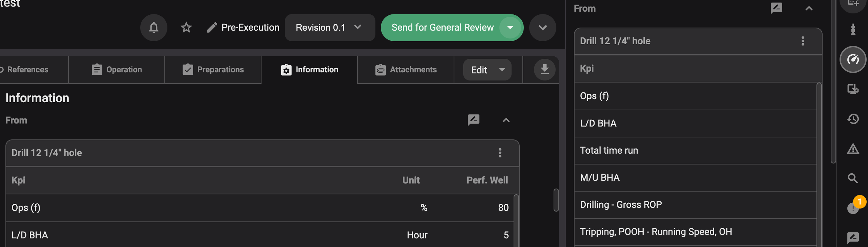868x247 pixels.
Task: Star this document as favorite
Action: pyautogui.click(x=186, y=27)
